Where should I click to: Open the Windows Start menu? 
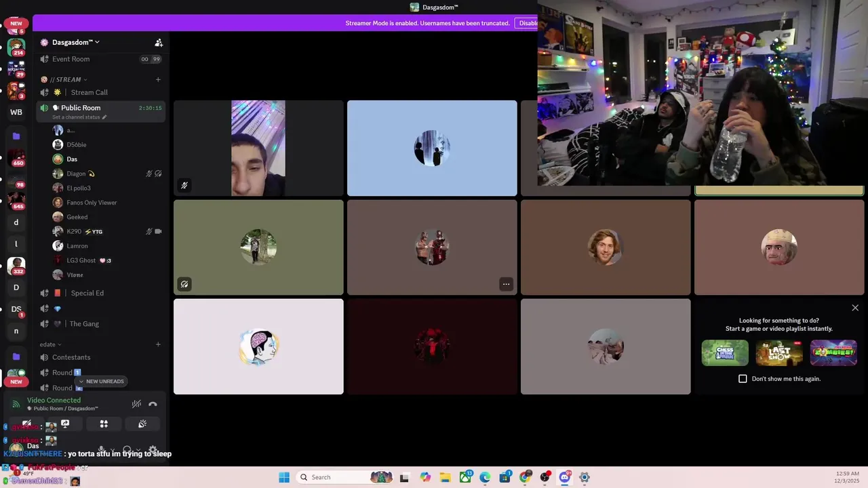(284, 477)
